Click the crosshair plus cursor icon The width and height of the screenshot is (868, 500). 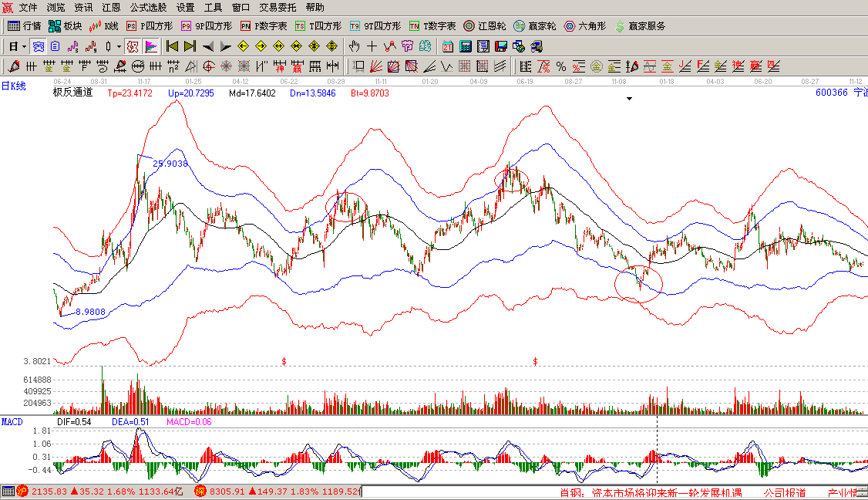372,46
